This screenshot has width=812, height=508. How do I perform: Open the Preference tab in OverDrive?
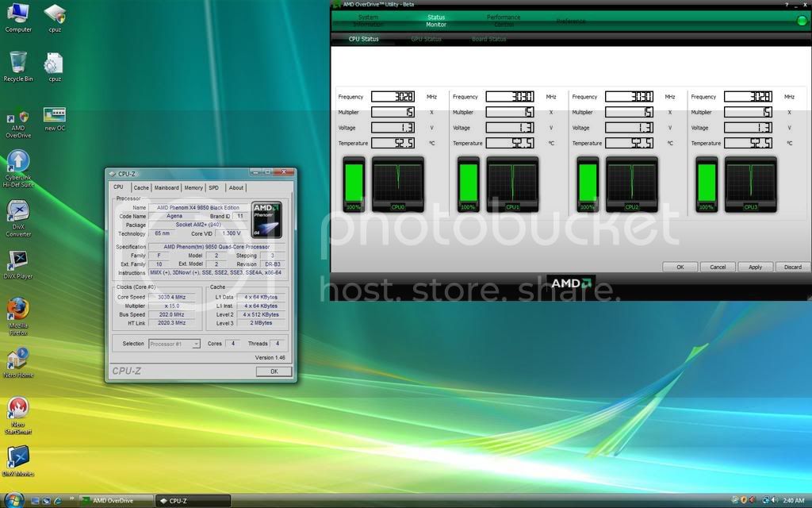[x=571, y=21]
